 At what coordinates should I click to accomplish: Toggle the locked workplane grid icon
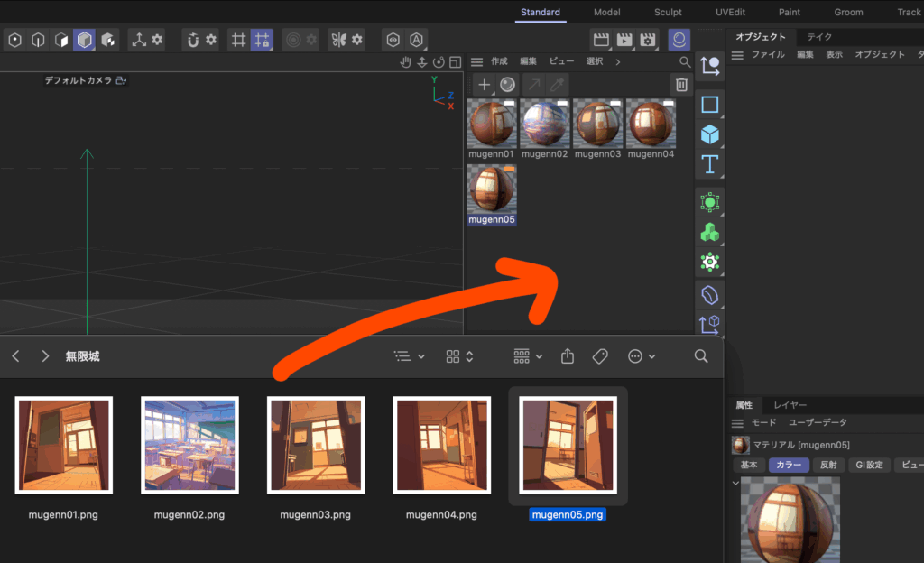262,40
